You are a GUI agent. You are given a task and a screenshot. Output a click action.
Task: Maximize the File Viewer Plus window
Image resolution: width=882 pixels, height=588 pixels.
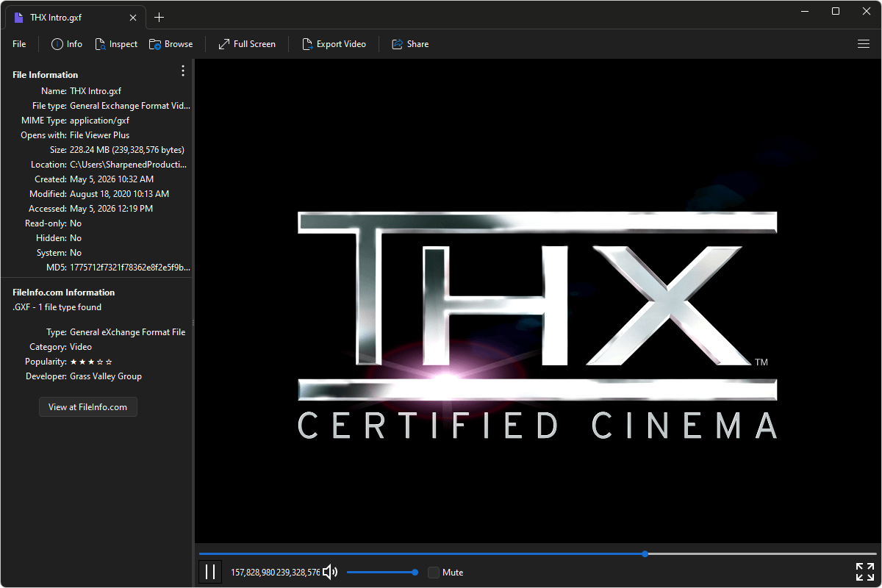pos(836,11)
